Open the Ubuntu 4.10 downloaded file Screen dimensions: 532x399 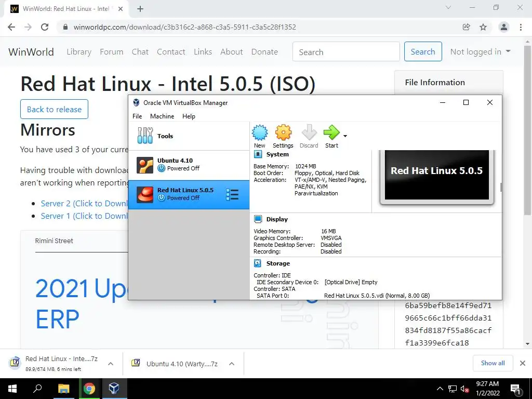175,364
